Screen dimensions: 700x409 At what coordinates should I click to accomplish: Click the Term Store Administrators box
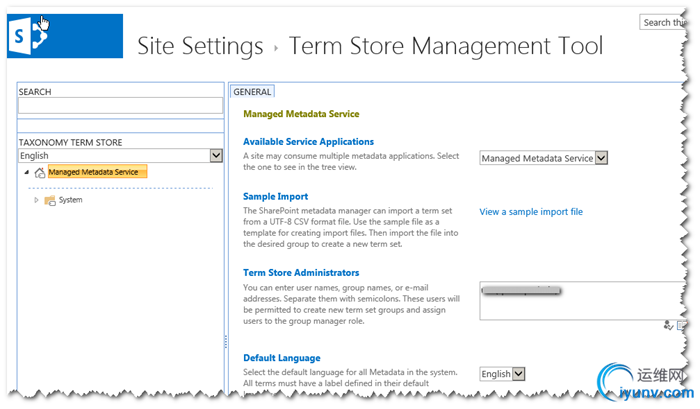[x=582, y=300]
